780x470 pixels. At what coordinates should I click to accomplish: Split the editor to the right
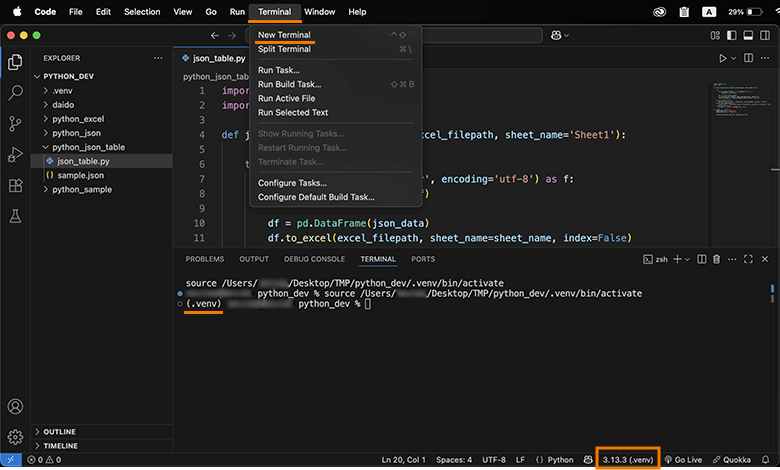pyautogui.click(x=748, y=58)
